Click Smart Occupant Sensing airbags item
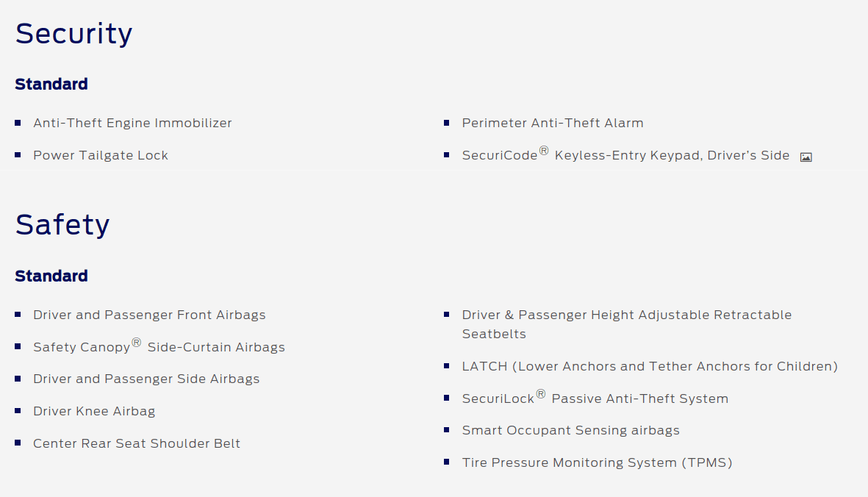868x497 pixels. tap(571, 431)
